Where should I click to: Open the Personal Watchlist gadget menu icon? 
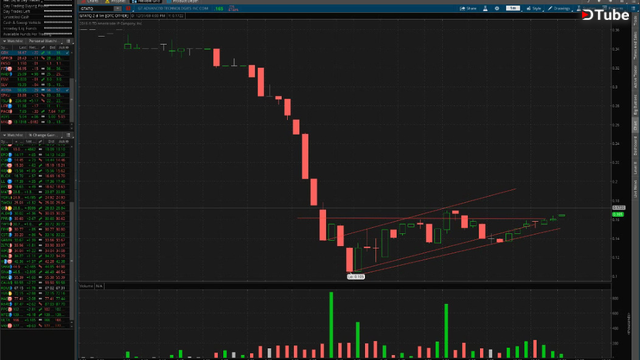coord(68,41)
